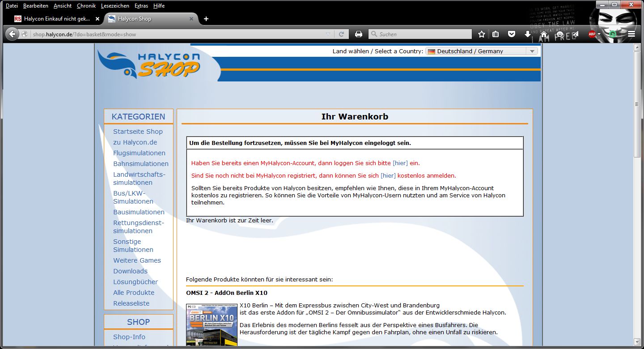Click the [hier] registration link
644x349 pixels.
click(388, 175)
